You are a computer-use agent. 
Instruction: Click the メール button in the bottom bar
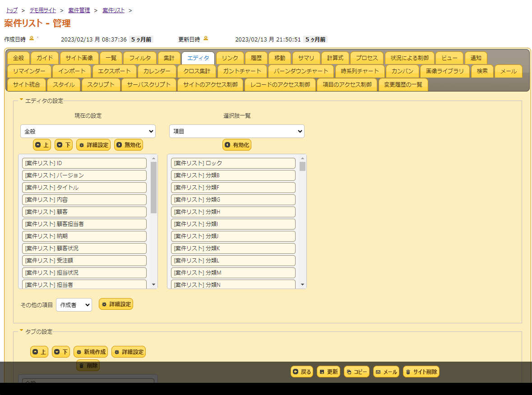386,372
